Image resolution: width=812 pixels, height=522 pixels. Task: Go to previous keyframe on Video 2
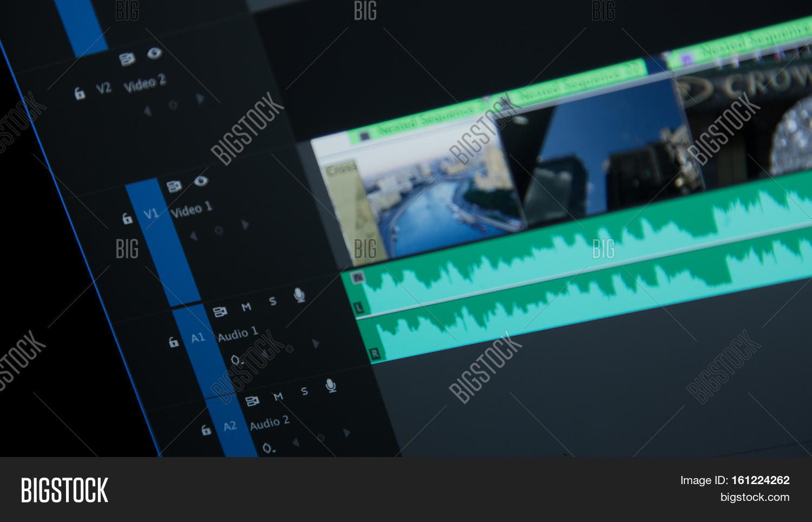[147, 111]
